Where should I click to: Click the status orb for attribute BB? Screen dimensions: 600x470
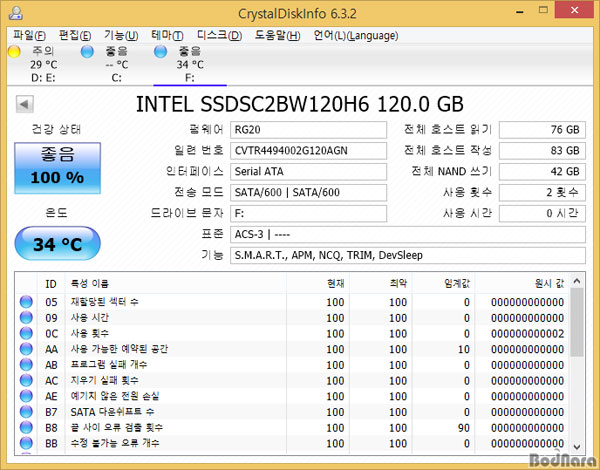coord(26,443)
